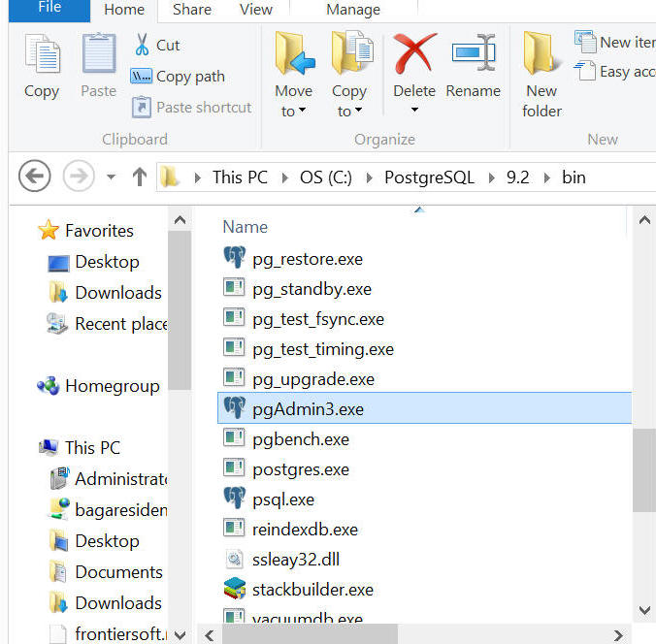Expand the chevron after OS (C:)
Viewport: 656px width, 644px height.
coord(369,178)
